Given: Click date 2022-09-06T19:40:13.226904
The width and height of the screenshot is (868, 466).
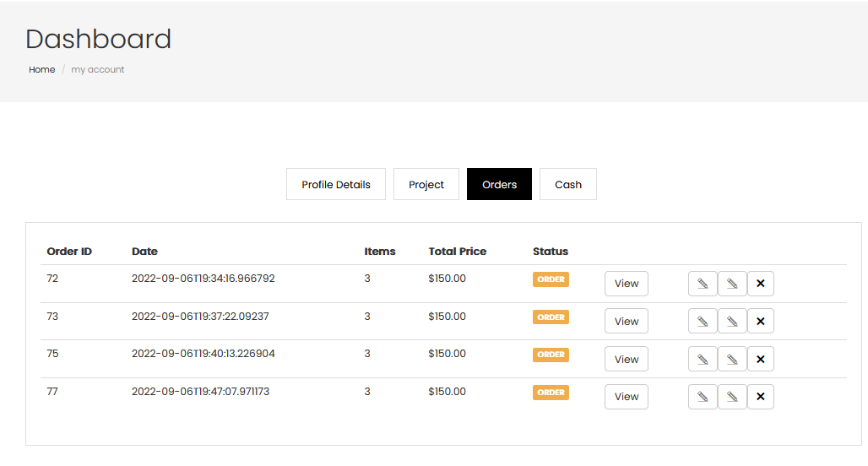Looking at the screenshot, I should [x=203, y=354].
